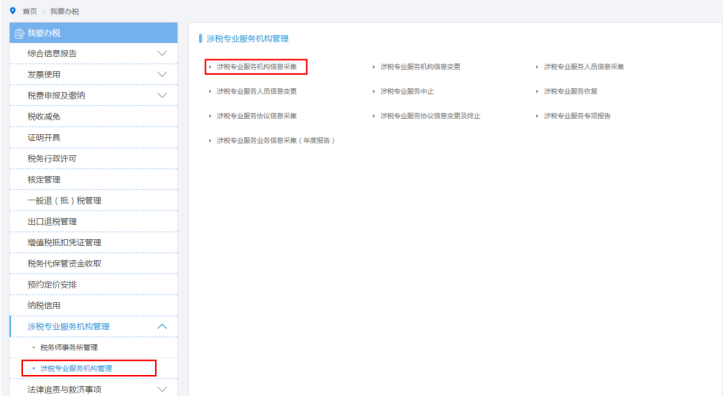This screenshot has width=724, height=396.
Task: Click the 我要办税 sidebar header icon
Action: click(19, 33)
